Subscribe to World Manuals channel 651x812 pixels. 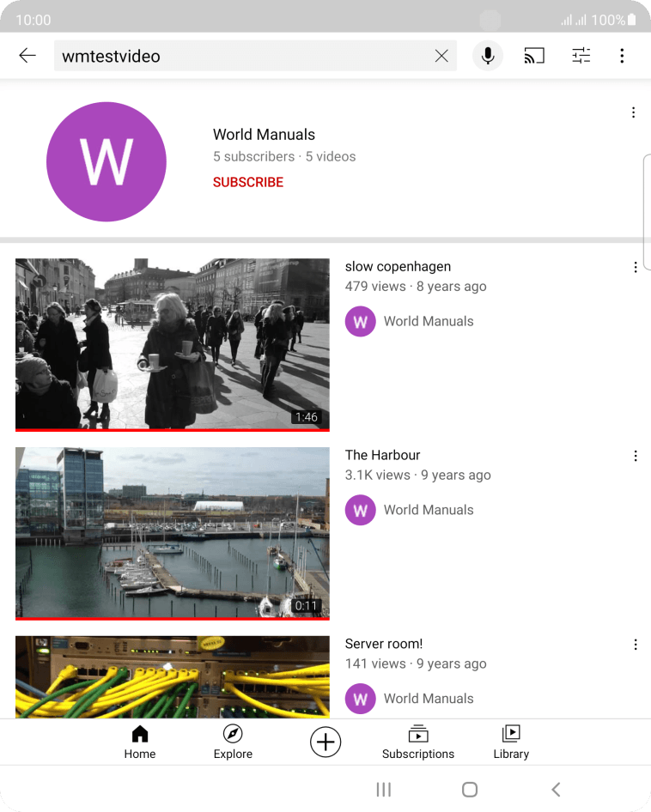pos(247,182)
